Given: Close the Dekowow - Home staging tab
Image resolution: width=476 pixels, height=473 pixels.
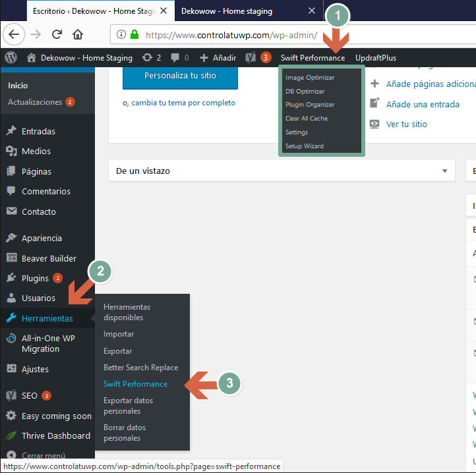Looking at the screenshot, I should click(312, 11).
